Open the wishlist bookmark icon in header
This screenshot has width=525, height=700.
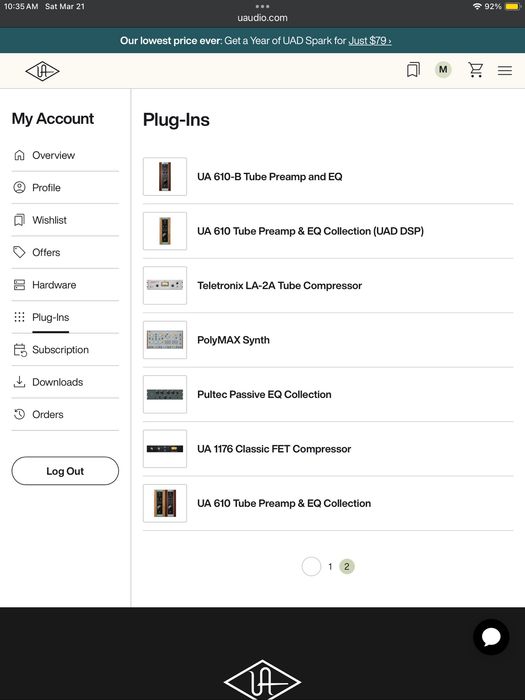pyautogui.click(x=413, y=70)
